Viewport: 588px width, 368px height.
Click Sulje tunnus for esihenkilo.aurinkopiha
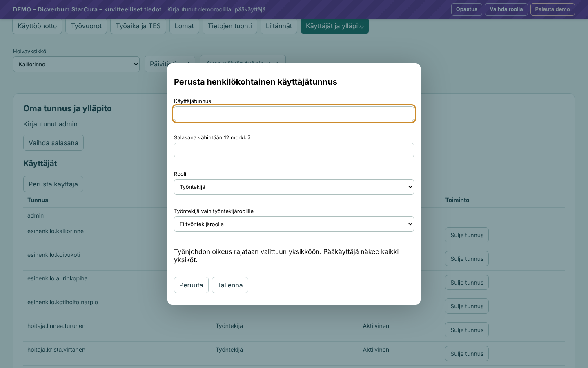click(x=467, y=283)
